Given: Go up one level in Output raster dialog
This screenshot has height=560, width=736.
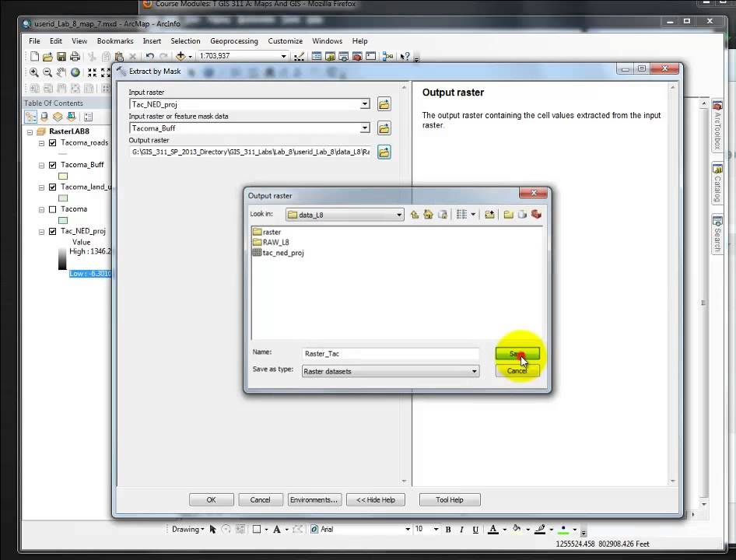Looking at the screenshot, I should 415,215.
